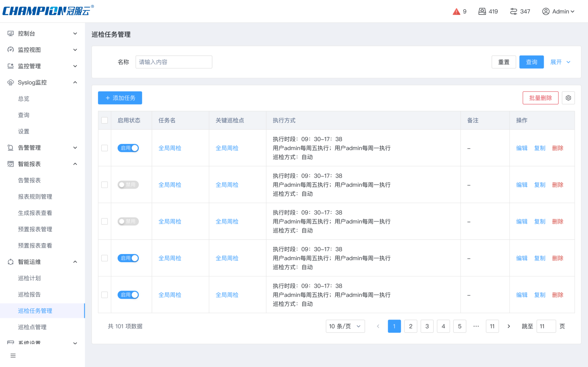
Task: Click the 控制台 monitor icon in sidebar
Action: click(11, 33)
